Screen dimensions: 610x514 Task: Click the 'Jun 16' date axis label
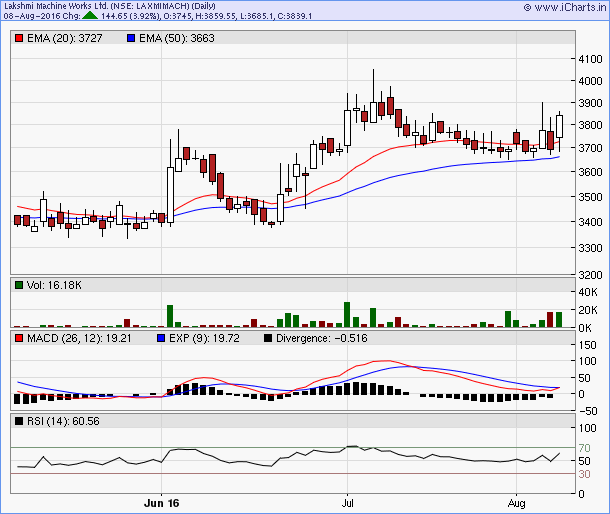[x=161, y=503]
